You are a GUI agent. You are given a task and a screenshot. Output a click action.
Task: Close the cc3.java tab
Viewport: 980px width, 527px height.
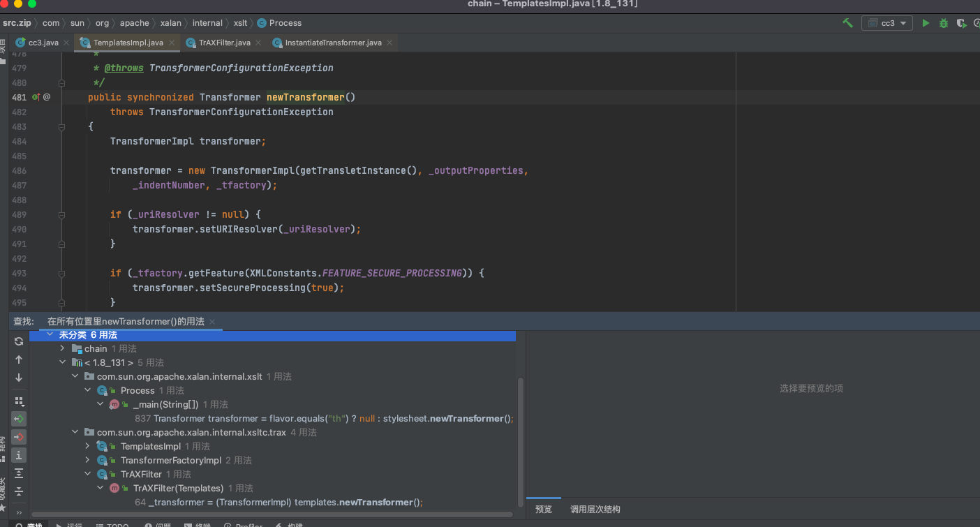66,43
